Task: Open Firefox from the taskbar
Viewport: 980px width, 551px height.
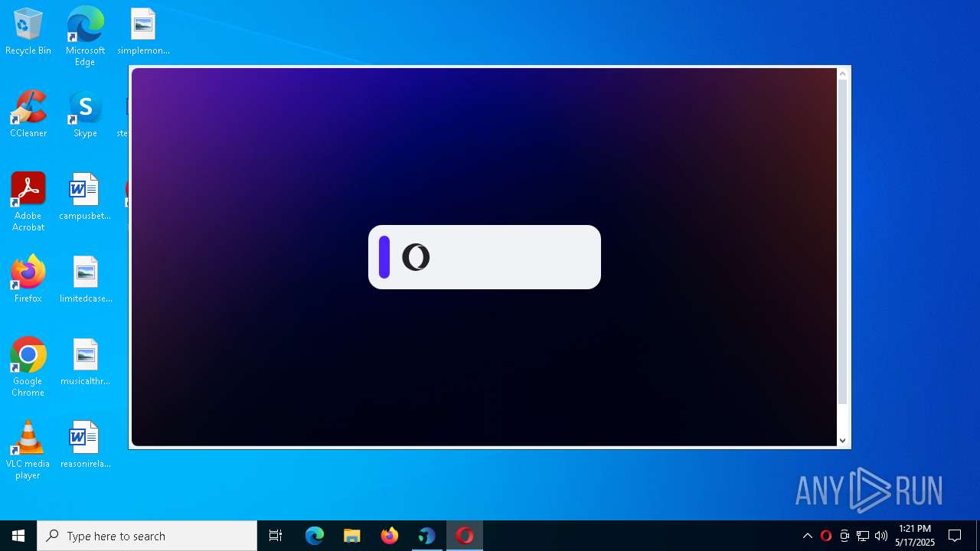Action: click(x=390, y=536)
